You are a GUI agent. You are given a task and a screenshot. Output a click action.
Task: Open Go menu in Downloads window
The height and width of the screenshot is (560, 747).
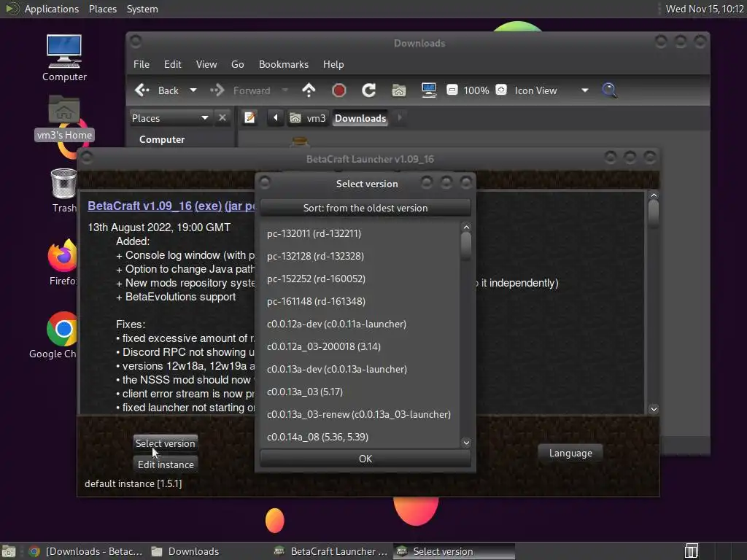237,64
